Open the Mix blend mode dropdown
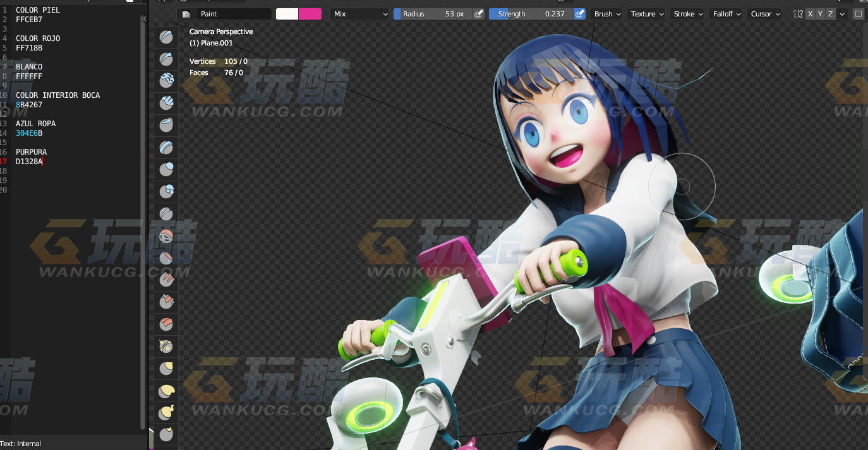 [361, 14]
